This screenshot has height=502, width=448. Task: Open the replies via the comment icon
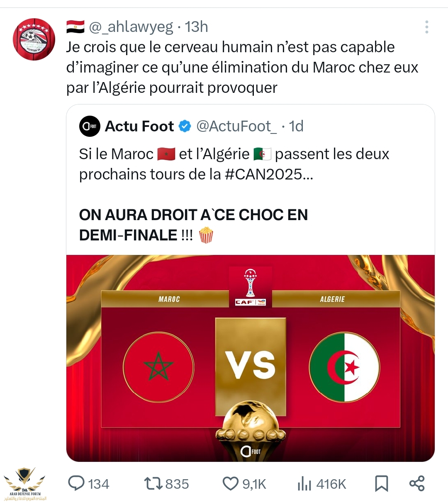tap(77, 483)
